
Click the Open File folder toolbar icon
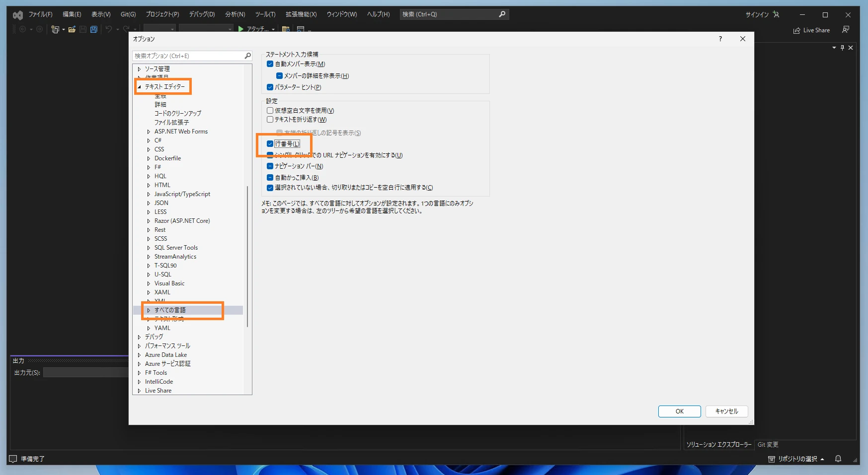click(72, 30)
